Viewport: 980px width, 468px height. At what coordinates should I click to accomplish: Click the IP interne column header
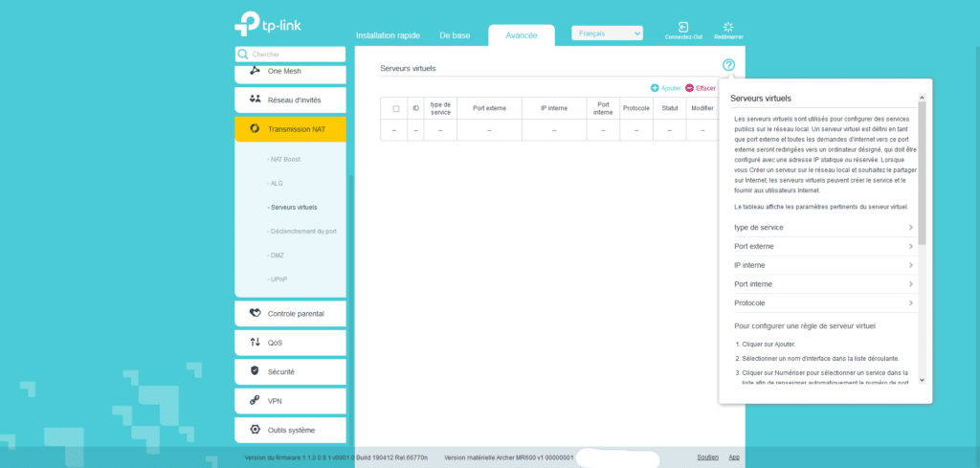pos(554,108)
